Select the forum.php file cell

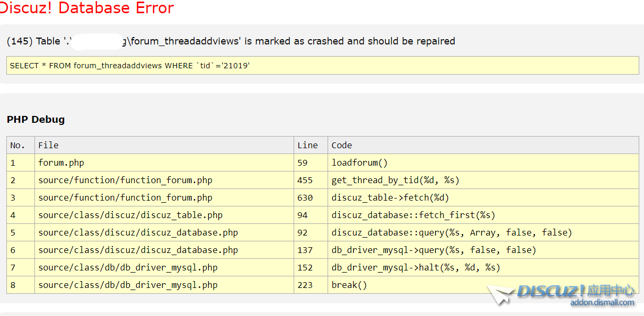pos(61,162)
